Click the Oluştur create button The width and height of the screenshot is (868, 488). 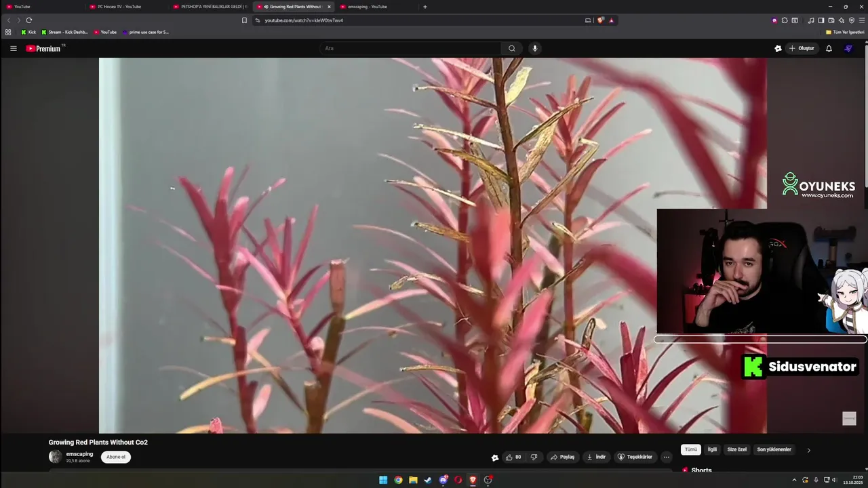802,48
